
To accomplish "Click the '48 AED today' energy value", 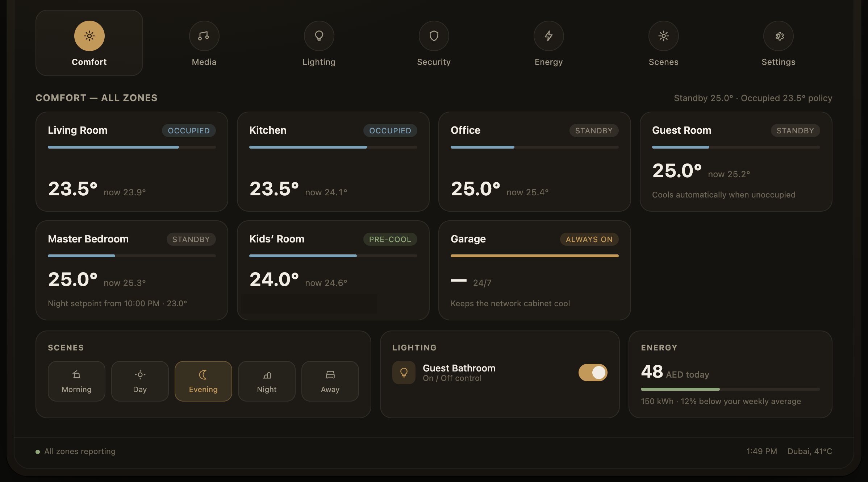I will pos(675,372).
